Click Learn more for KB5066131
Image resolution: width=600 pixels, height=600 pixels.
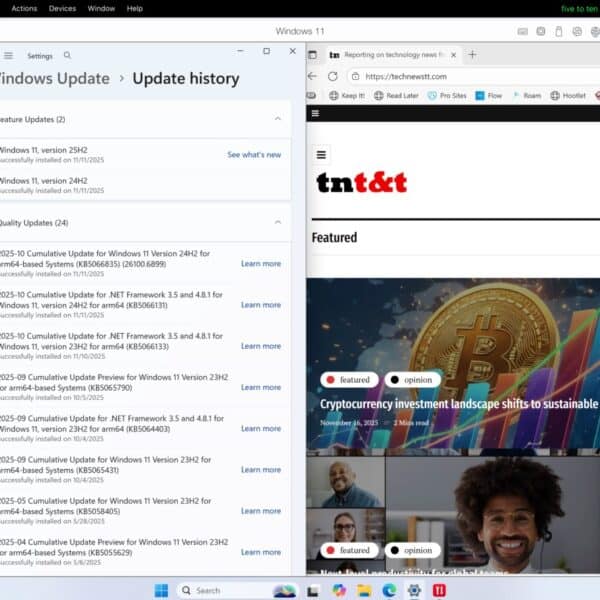pyautogui.click(x=261, y=305)
